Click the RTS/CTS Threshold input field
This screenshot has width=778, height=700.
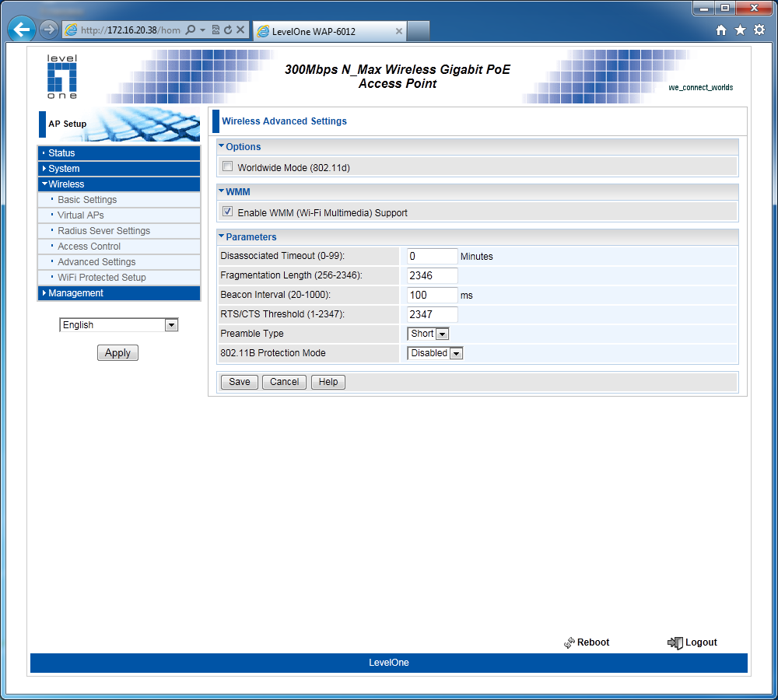click(432, 314)
